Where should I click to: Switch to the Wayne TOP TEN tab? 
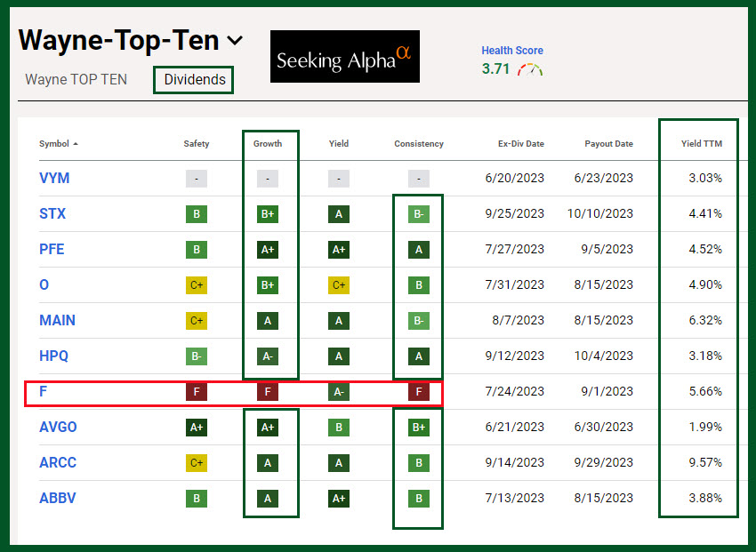pyautogui.click(x=76, y=80)
